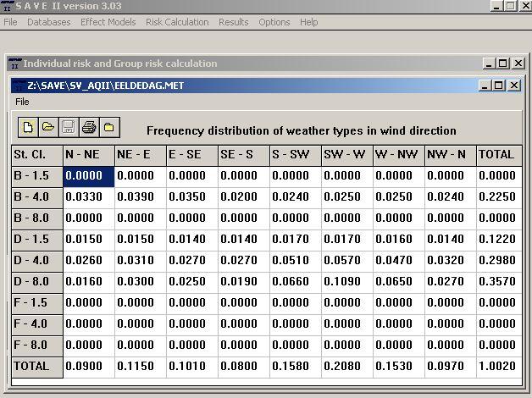Select cell value 0.2980 in D - 4.0 row
This screenshot has width=532, height=398.
[x=499, y=261]
